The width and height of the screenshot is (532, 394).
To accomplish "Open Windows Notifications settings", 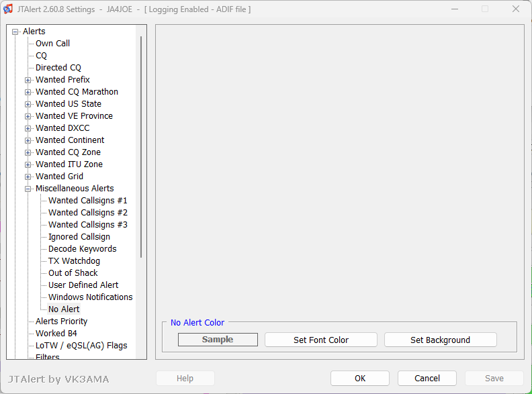I will pyautogui.click(x=90, y=297).
